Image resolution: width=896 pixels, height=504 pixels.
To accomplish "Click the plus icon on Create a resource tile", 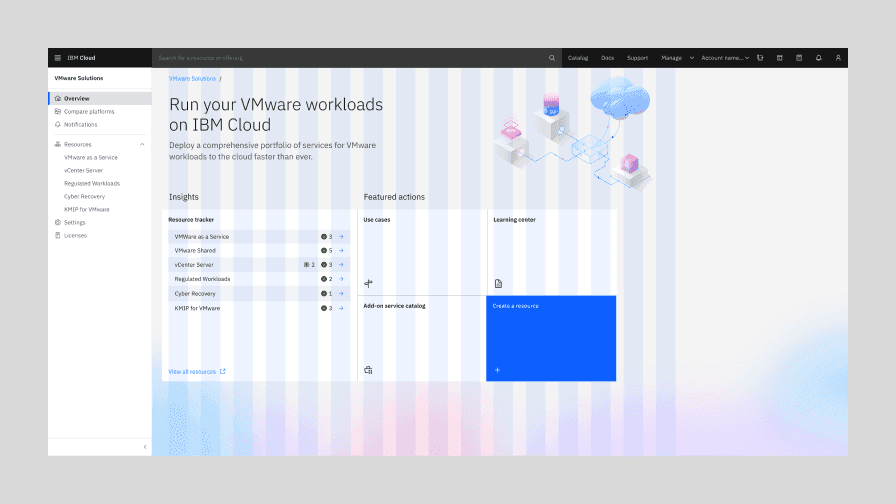I will tap(497, 370).
